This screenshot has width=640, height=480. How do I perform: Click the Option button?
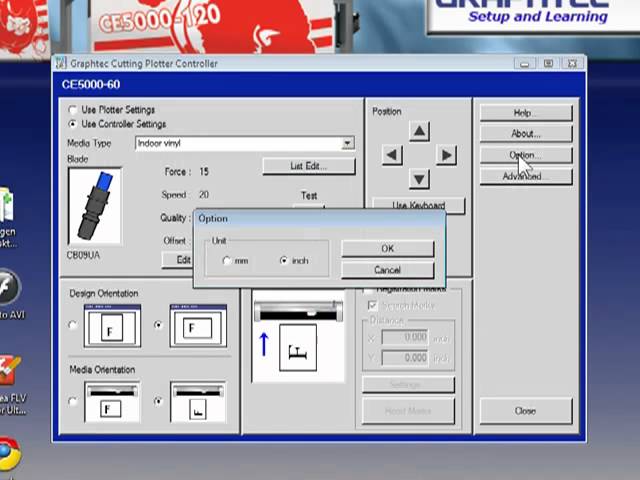click(x=526, y=156)
